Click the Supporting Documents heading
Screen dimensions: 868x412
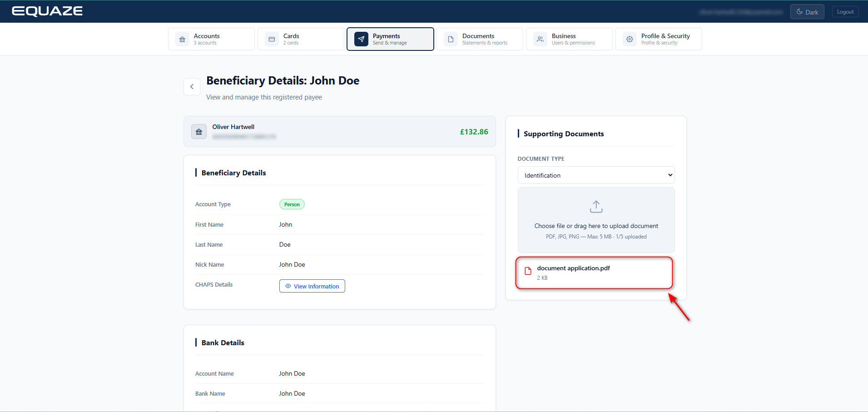(563, 134)
